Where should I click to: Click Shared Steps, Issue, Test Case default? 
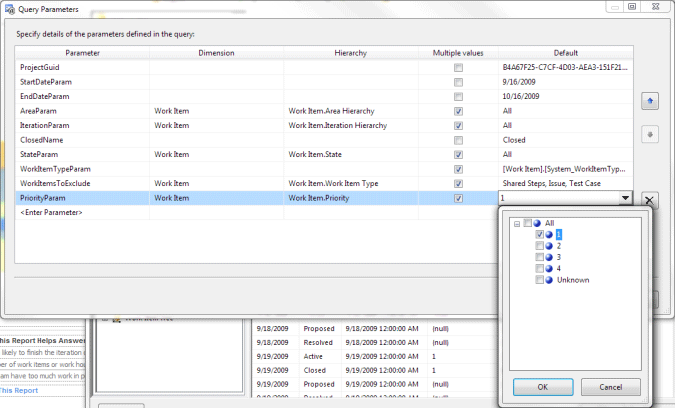coord(551,183)
